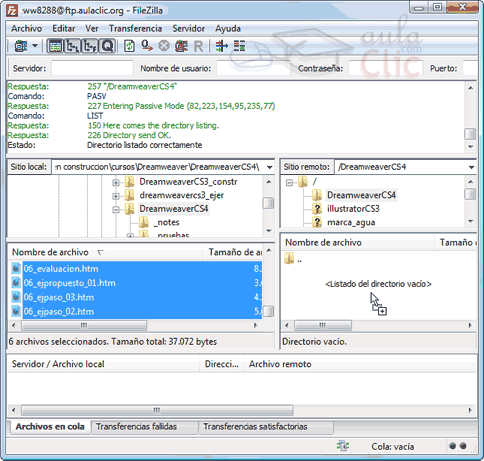Viewport: 484px width, 461px height.
Task: Reconnect to the last server
Action: pyautogui.click(x=198, y=46)
